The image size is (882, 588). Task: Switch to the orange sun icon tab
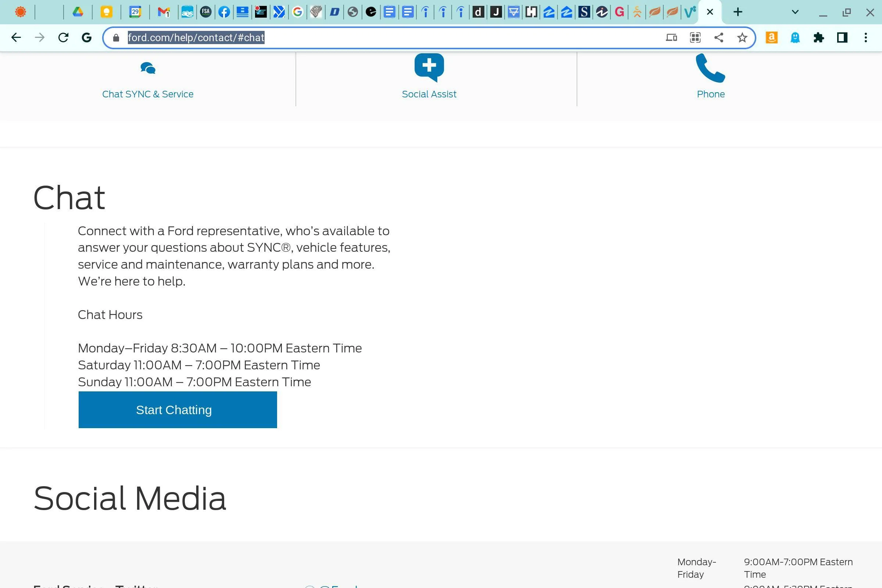(20, 12)
